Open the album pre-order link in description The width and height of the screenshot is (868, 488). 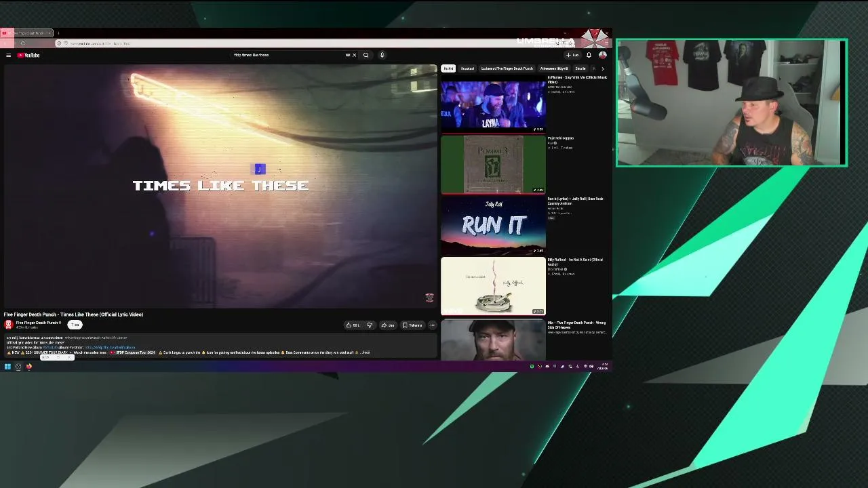pyautogui.click(x=110, y=348)
